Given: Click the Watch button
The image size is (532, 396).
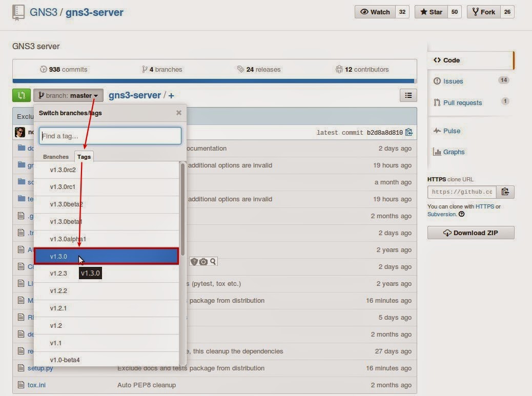Looking at the screenshot, I should point(375,12).
